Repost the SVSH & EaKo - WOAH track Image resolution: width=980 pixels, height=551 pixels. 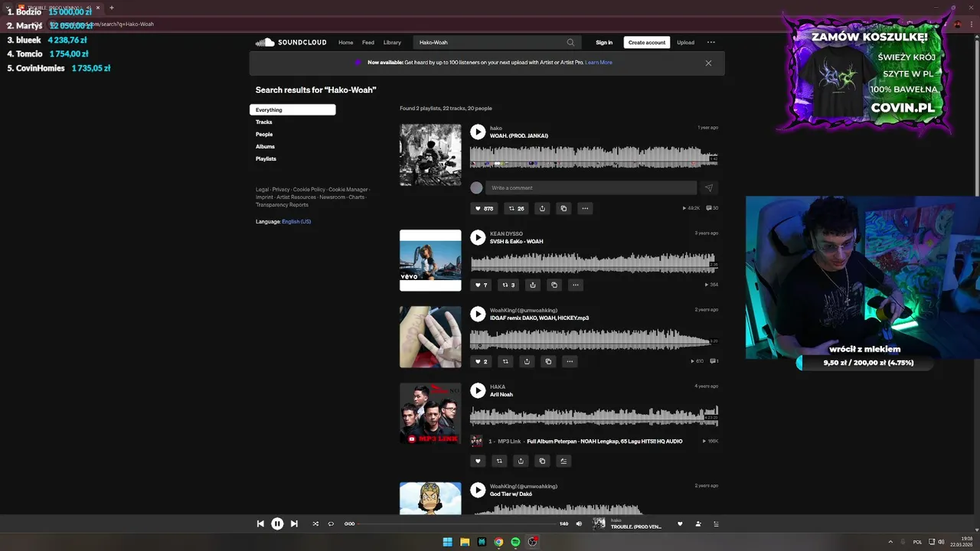pos(508,285)
